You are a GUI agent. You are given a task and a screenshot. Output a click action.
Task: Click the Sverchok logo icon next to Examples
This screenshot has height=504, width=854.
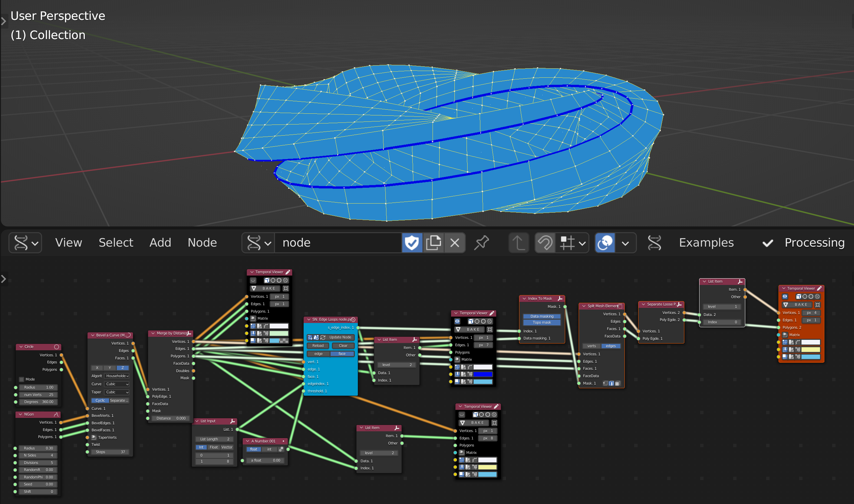(654, 243)
